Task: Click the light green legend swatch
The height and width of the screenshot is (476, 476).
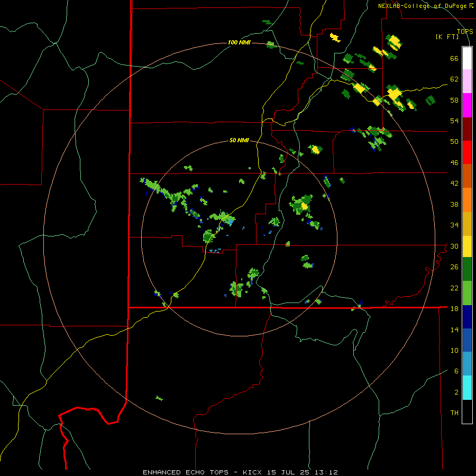Action: point(467,293)
